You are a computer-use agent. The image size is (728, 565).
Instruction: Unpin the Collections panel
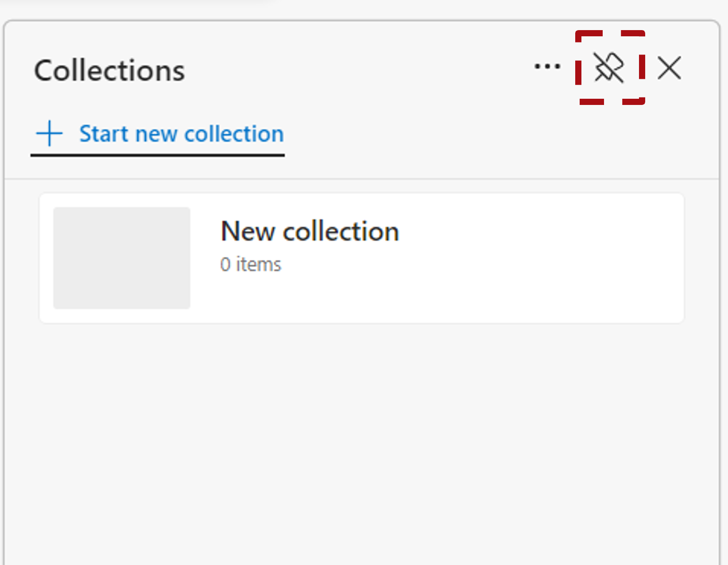point(609,68)
